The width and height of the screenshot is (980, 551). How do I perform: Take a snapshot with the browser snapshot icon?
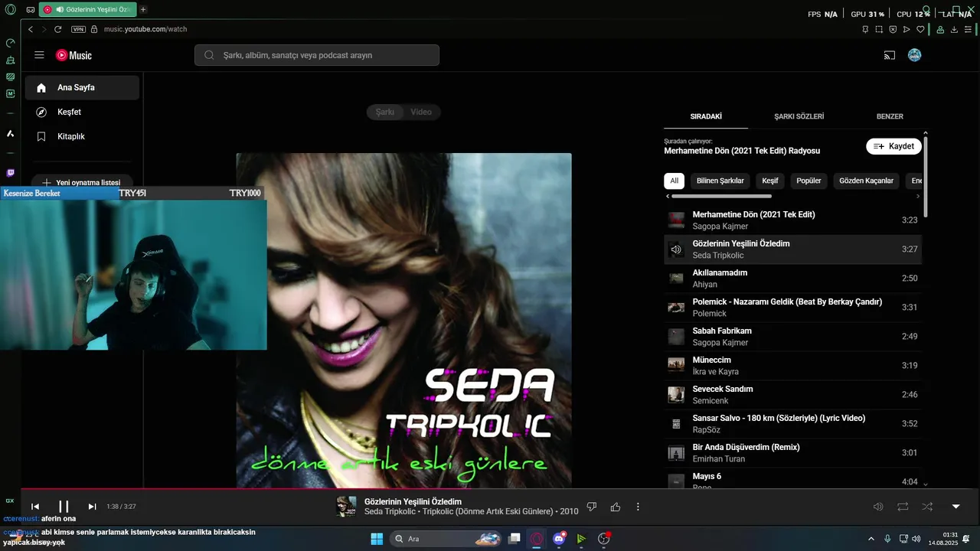pyautogui.click(x=879, y=29)
